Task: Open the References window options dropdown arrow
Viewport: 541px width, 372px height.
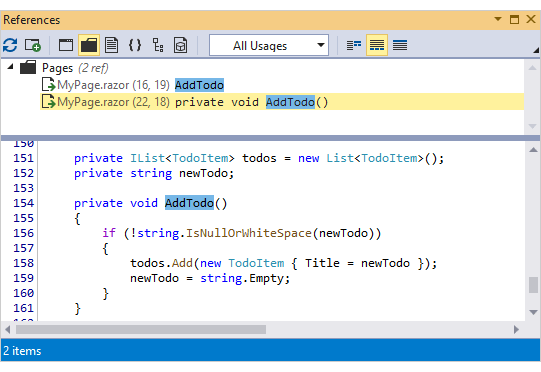Action: [x=498, y=19]
